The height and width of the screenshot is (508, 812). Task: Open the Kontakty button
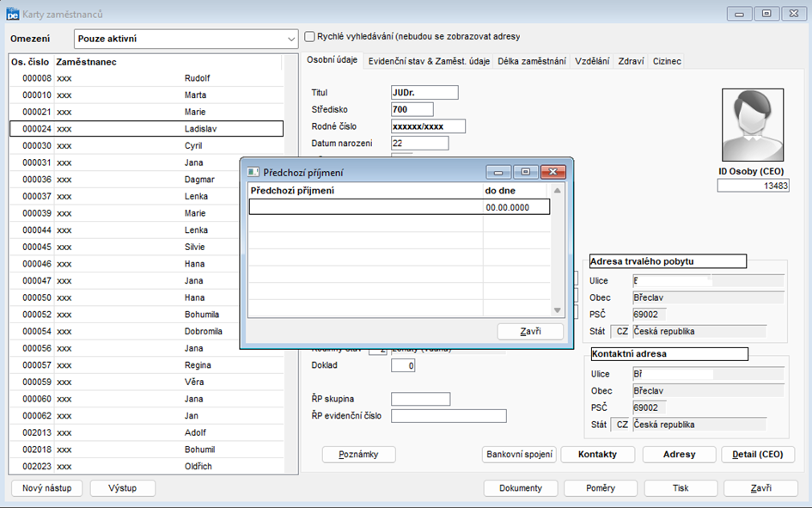click(597, 455)
